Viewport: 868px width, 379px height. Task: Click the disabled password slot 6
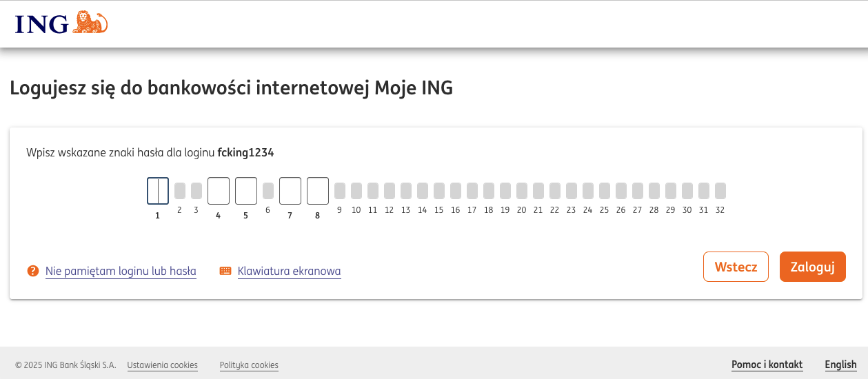268,191
